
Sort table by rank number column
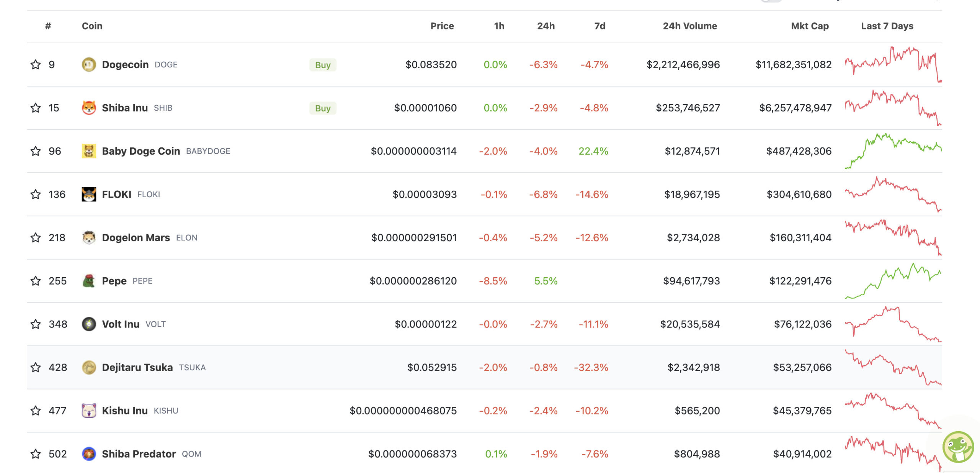pyautogui.click(x=48, y=26)
